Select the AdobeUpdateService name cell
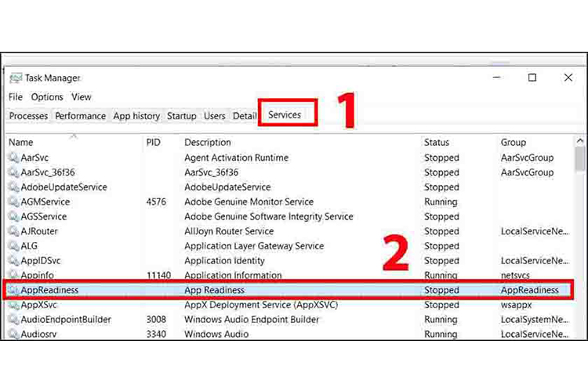 [64, 187]
